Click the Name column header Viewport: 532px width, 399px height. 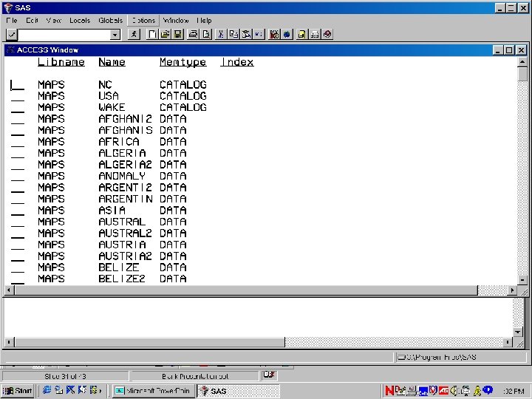coord(112,62)
